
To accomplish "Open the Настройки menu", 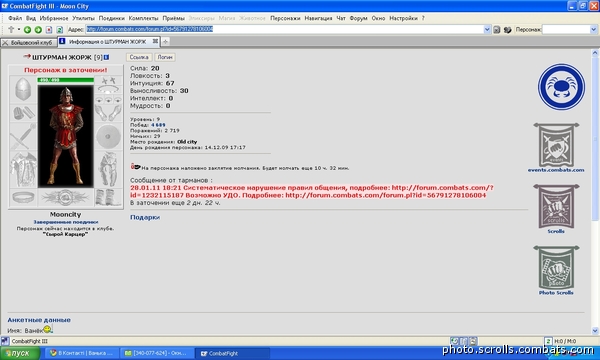I will [x=403, y=18].
